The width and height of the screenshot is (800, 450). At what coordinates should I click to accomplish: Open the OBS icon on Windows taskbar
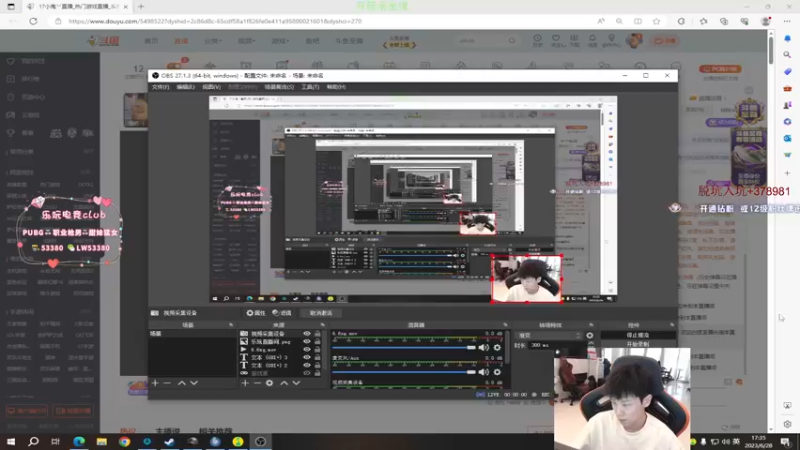pyautogui.click(x=260, y=442)
